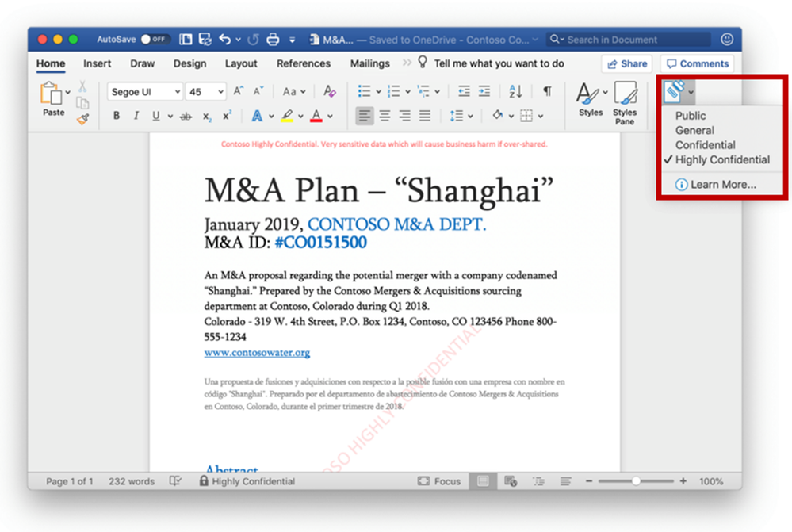
Task: Justify the paragraph text
Action: 425,117
